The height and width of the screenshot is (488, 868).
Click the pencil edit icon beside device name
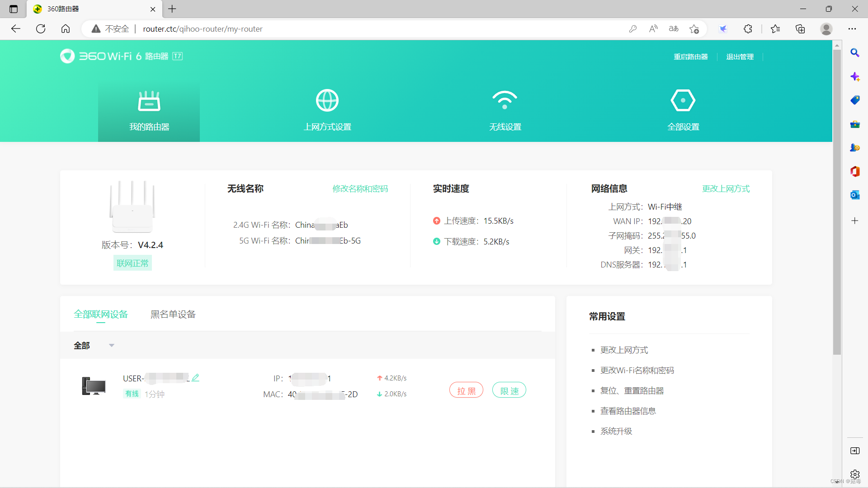click(195, 377)
